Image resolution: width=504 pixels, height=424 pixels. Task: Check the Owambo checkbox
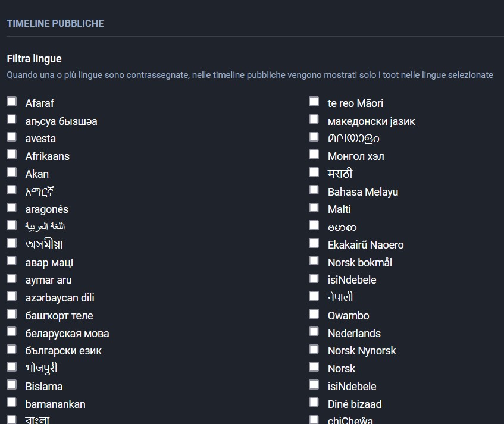point(314,313)
